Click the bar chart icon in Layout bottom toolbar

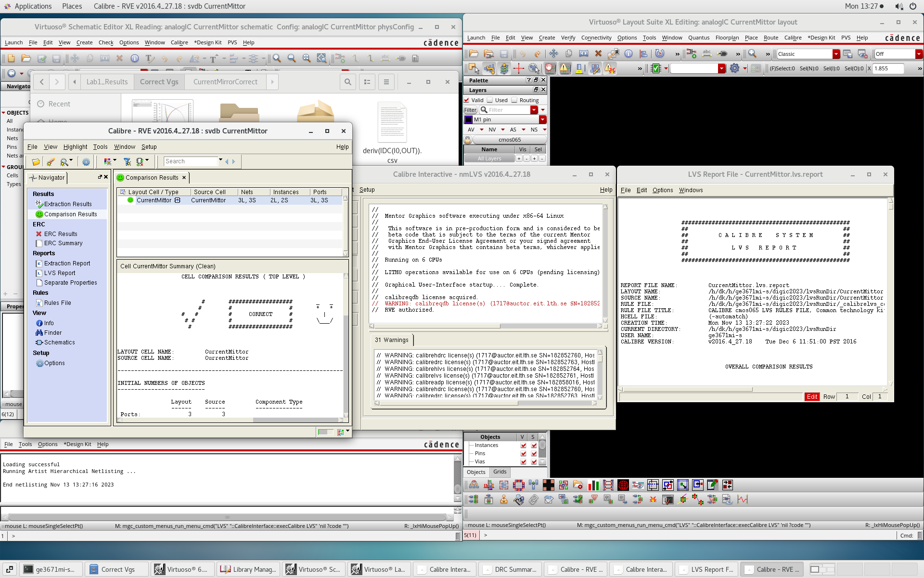pyautogui.click(x=593, y=485)
